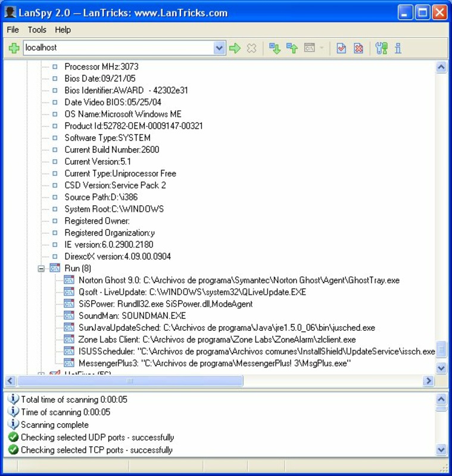The image size is (452, 476).
Task: Click the horizontal scroll right arrow
Action: tap(429, 380)
